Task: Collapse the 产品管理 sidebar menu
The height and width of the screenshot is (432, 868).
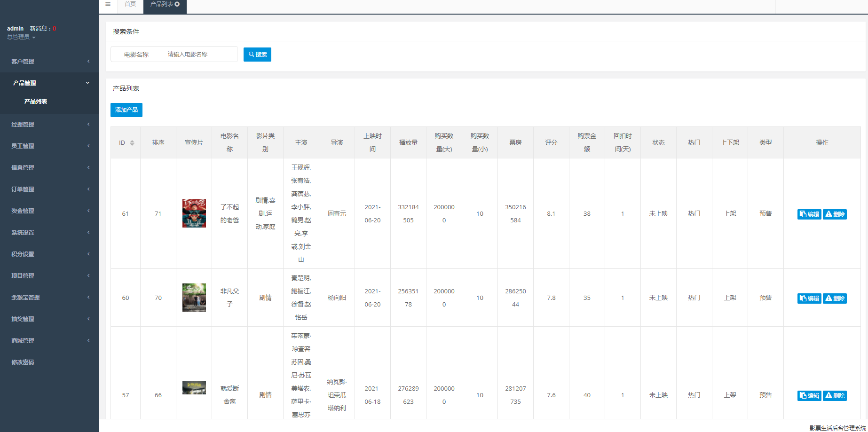Action: [x=49, y=83]
